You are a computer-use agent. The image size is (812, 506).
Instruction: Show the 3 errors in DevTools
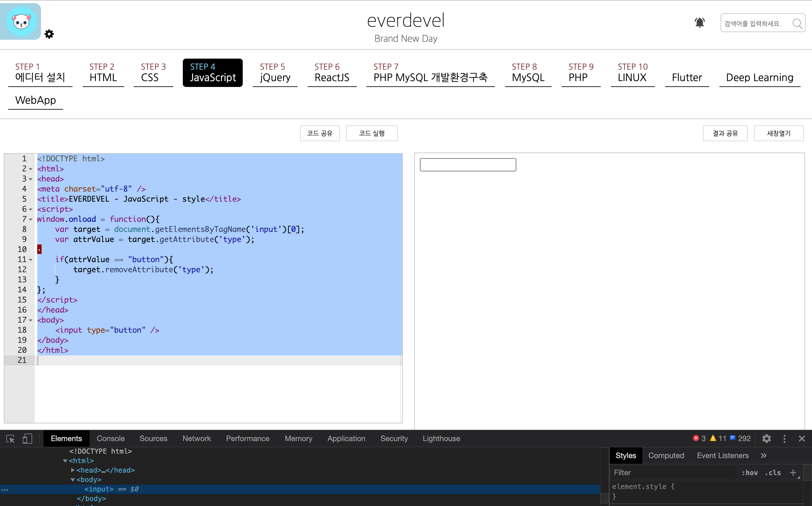[x=699, y=439]
